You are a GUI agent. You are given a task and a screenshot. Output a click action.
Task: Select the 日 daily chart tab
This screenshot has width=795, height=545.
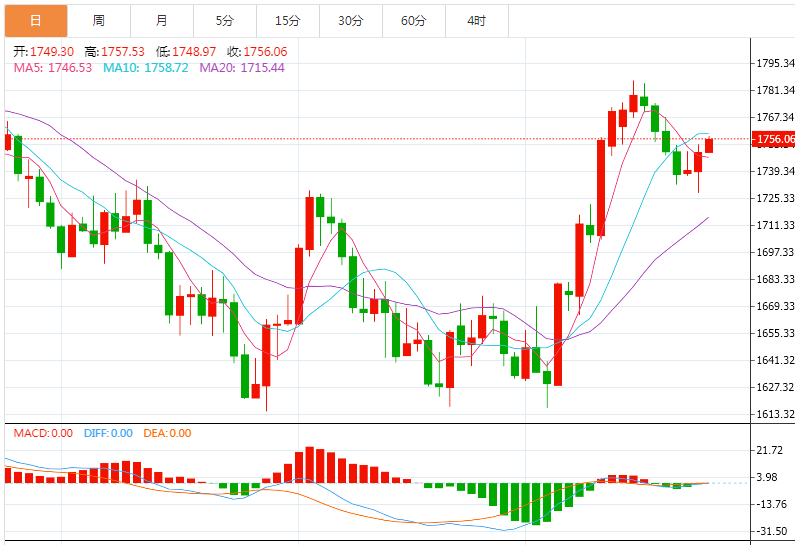pyautogui.click(x=36, y=20)
